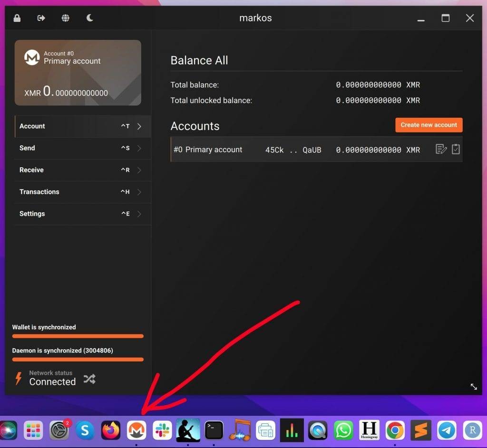The image size is (487, 448).
Task: Expand the Settings chevron arrow
Action: pyautogui.click(x=139, y=214)
